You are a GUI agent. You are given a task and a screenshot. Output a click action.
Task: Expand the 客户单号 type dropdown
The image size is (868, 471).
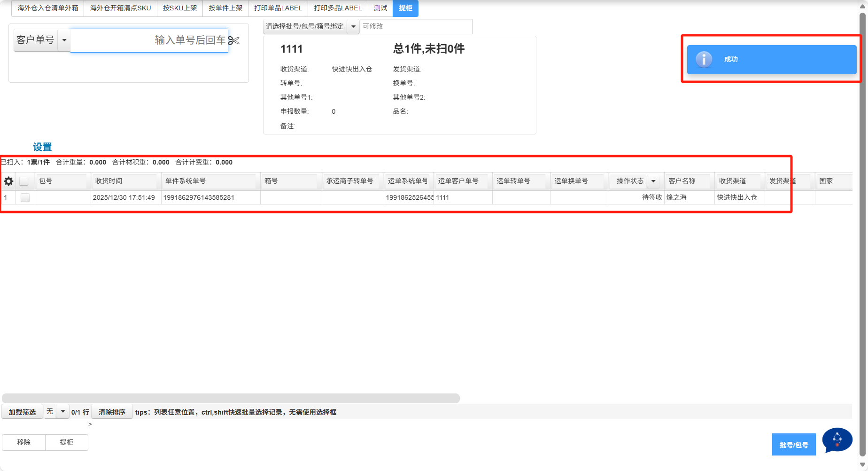[x=64, y=40]
